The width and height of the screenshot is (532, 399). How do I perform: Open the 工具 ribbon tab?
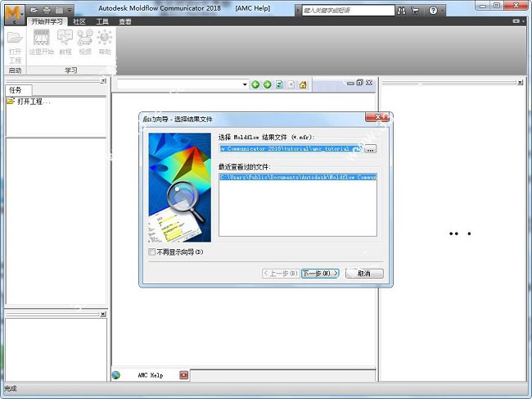(x=102, y=22)
